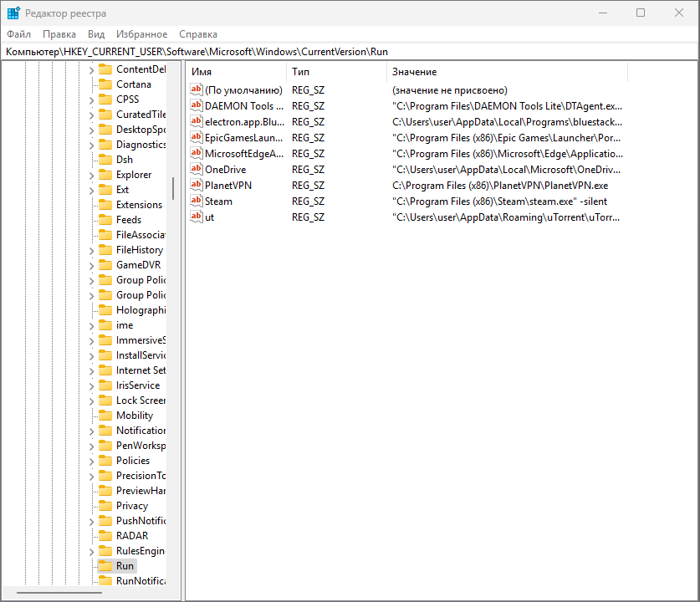Click the Registry Editor app icon in the title bar
Viewport: 700px width, 602px height.
click(x=13, y=13)
